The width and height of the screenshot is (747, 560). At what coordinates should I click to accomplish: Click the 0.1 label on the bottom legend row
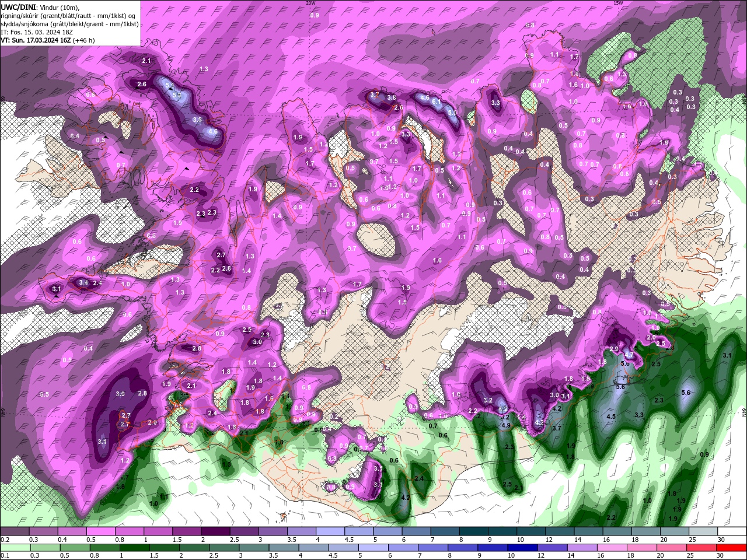[x=5, y=556]
